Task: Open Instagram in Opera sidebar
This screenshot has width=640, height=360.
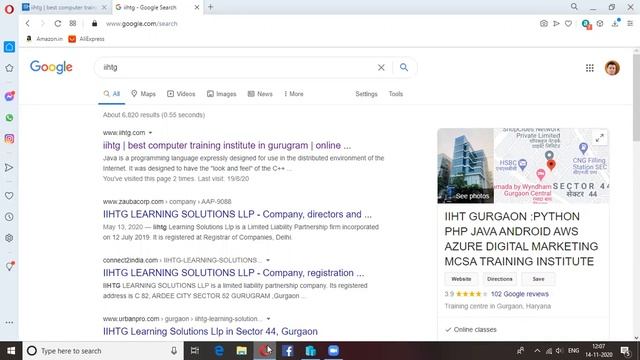Action: tap(9, 139)
